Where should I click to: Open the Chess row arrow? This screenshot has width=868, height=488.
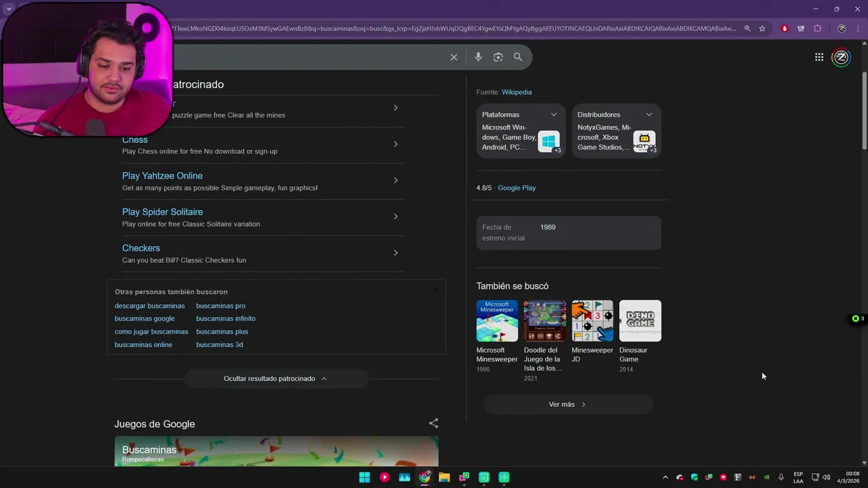point(395,144)
